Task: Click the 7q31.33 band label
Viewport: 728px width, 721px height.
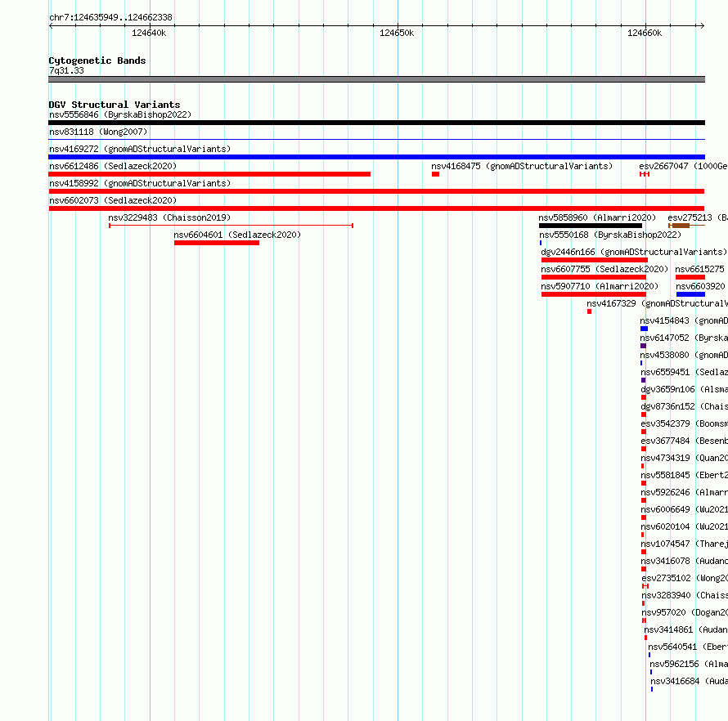Action: point(66,70)
